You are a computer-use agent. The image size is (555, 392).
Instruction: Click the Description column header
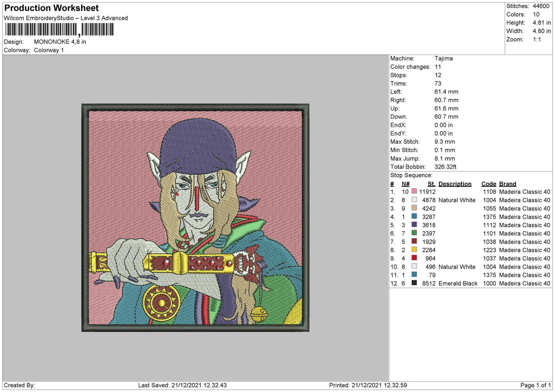coord(455,184)
